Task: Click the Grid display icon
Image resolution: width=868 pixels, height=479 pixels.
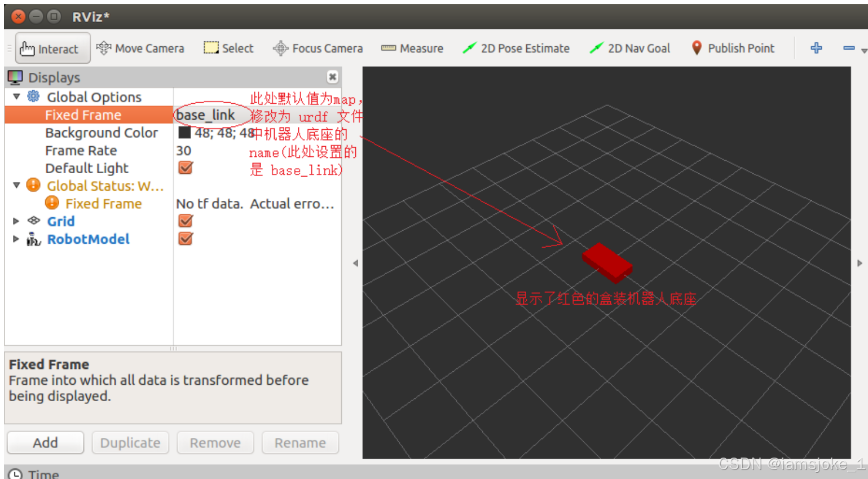Action: click(x=34, y=221)
